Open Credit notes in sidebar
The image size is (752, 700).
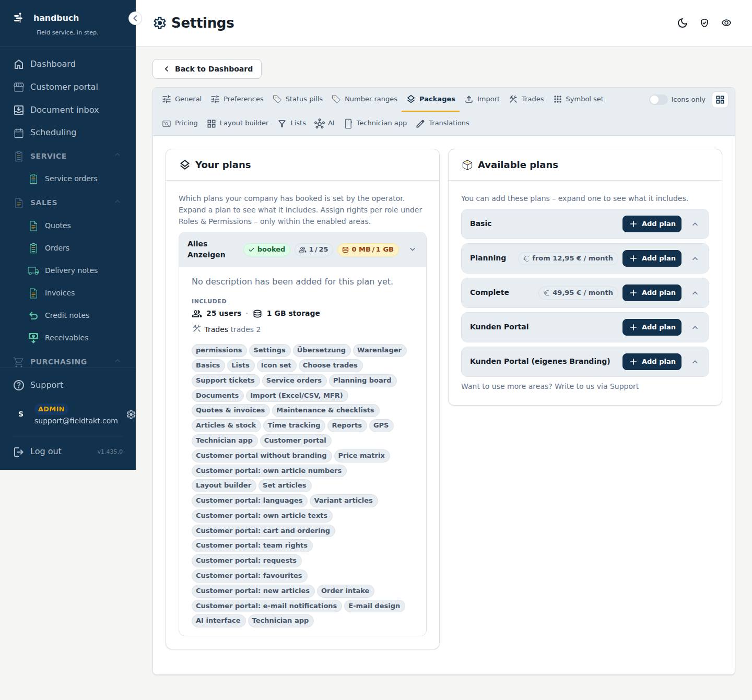tap(75, 315)
